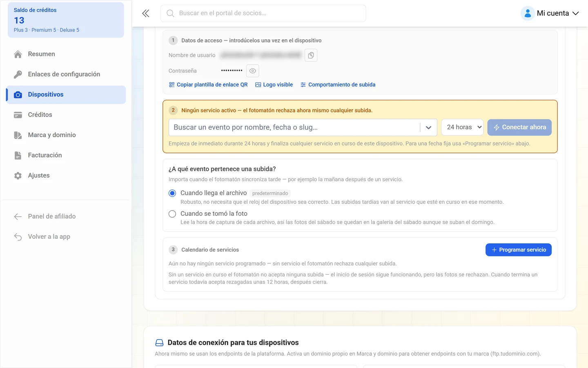Screen dimensions: 588x368
Task: Click the sliders icon beside Comportamiento de subida
Action: click(x=303, y=85)
